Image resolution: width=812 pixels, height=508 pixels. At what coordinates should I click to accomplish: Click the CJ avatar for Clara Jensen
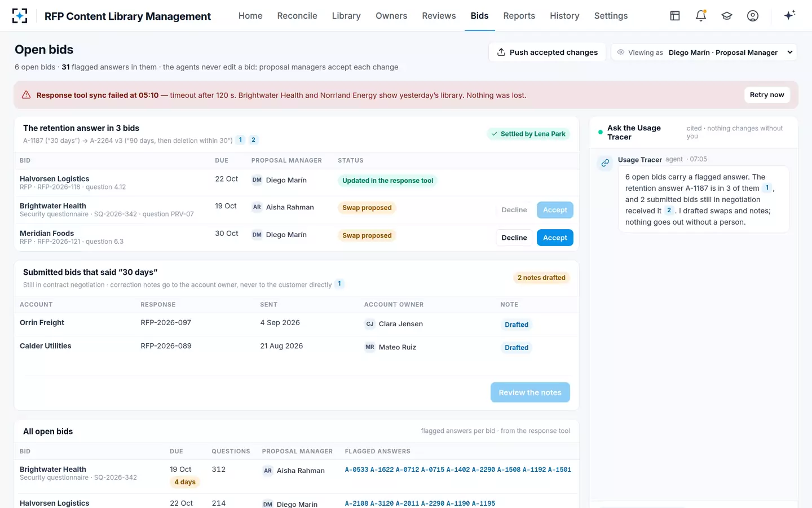[370, 324]
